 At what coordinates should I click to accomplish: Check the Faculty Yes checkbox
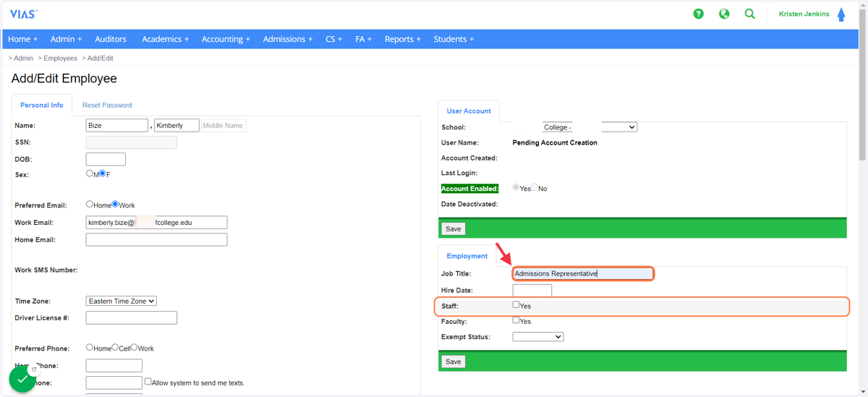click(x=516, y=320)
